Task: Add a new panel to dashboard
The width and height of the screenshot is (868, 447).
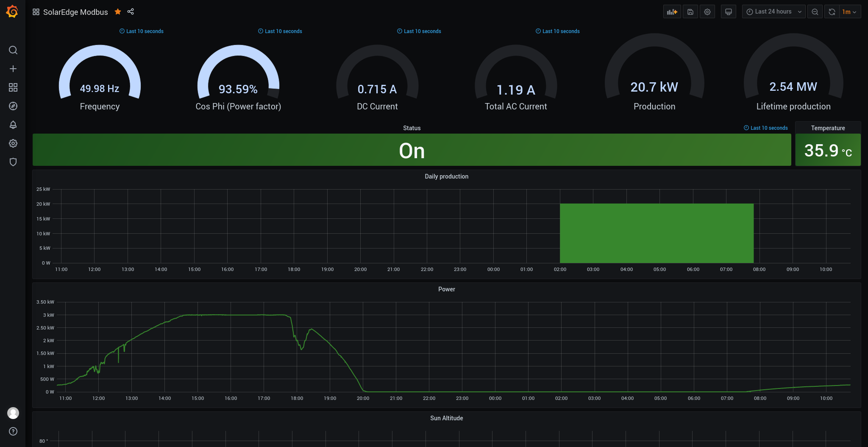Action: 672,12
